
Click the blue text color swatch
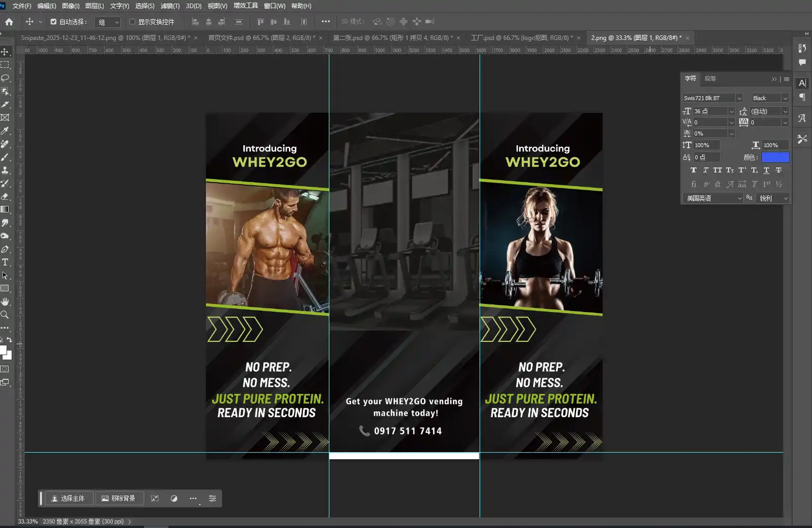coord(775,157)
